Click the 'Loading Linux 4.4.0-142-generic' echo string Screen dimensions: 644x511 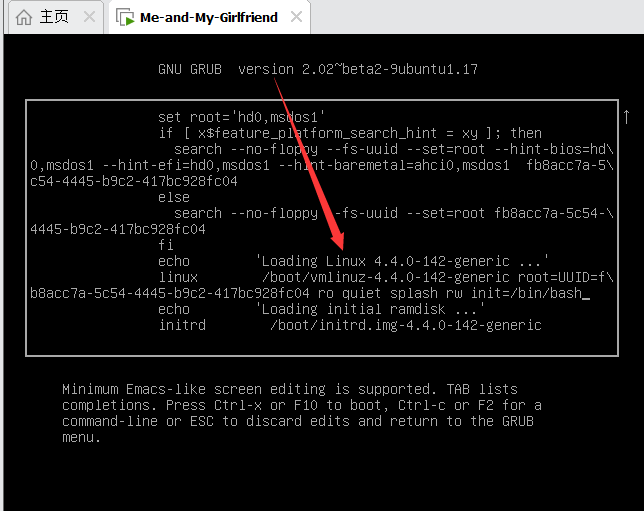tap(402, 261)
